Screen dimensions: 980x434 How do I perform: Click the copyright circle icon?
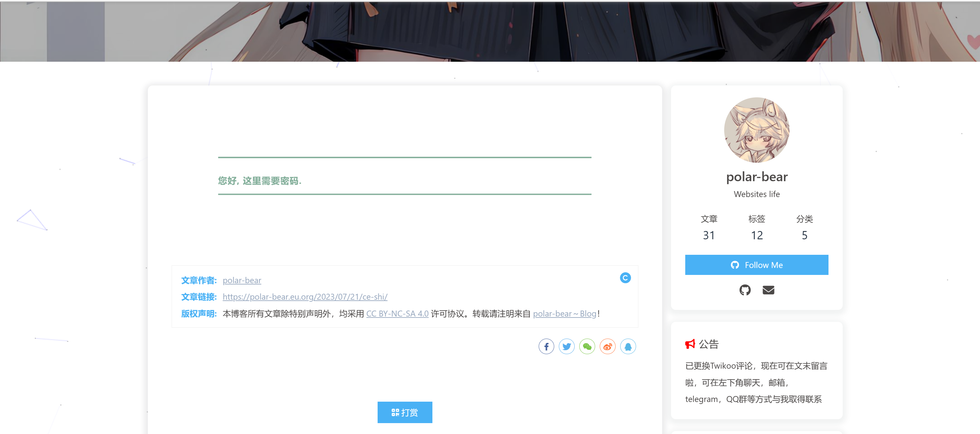pyautogui.click(x=625, y=278)
